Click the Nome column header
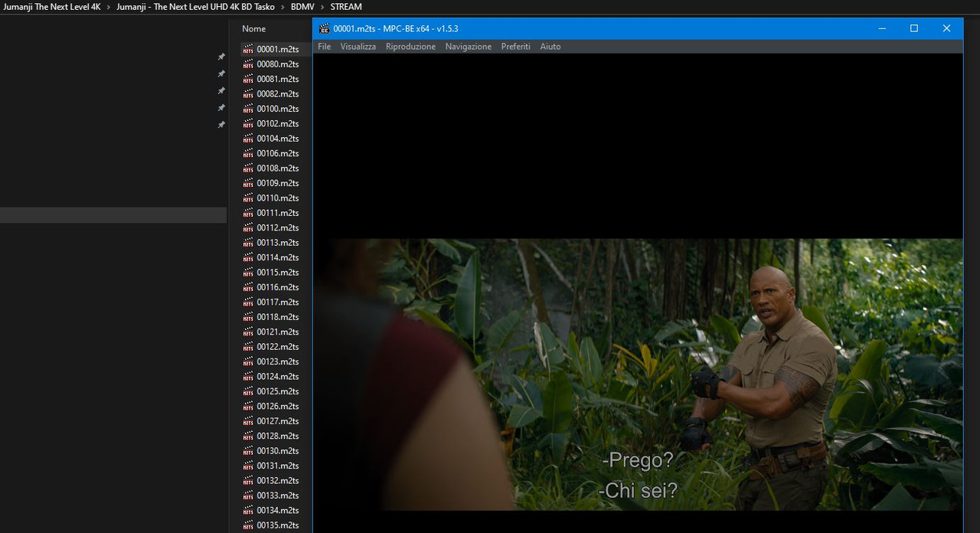This screenshot has width=980, height=533. (254, 29)
